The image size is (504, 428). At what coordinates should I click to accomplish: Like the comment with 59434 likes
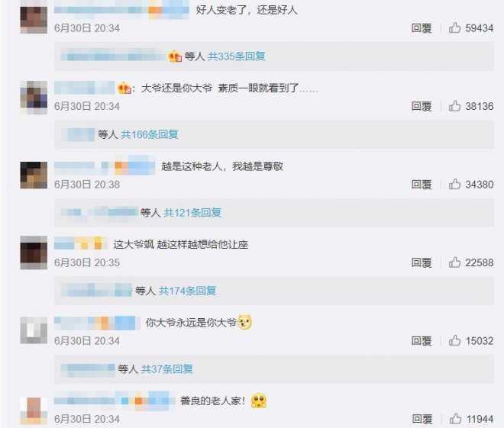click(x=454, y=28)
